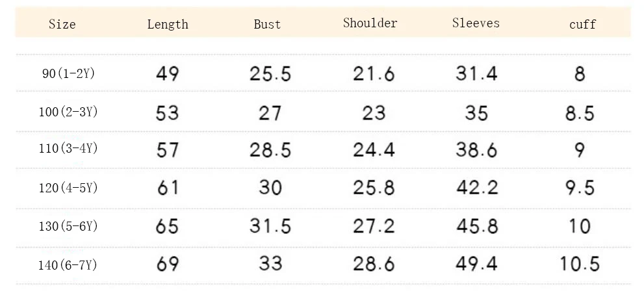Image resolution: width=644 pixels, height=295 pixels.
Task: Click the bust value 25.5
Action: (x=270, y=74)
